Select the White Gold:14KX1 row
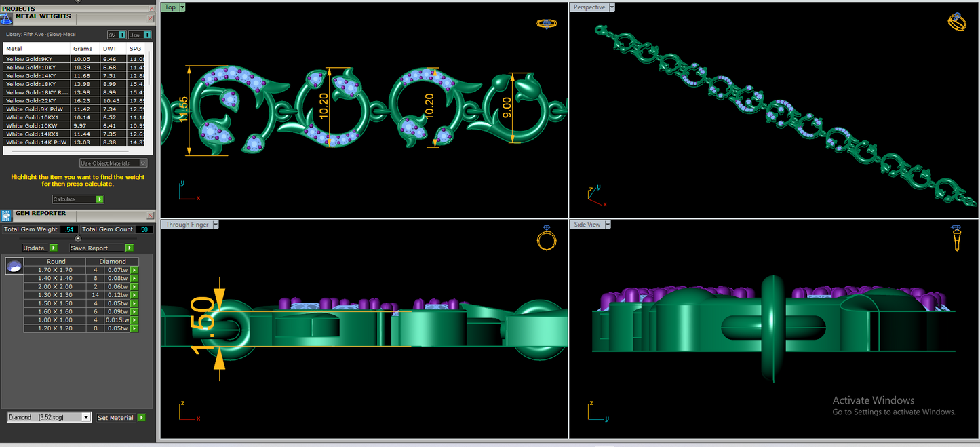This screenshot has height=447, width=980. click(75, 134)
